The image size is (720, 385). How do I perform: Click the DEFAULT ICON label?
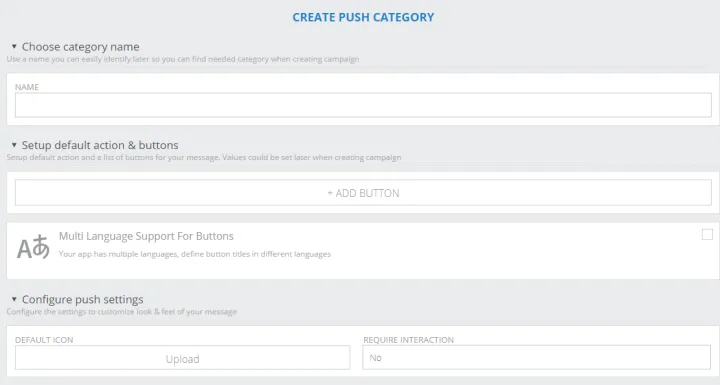tap(44, 340)
